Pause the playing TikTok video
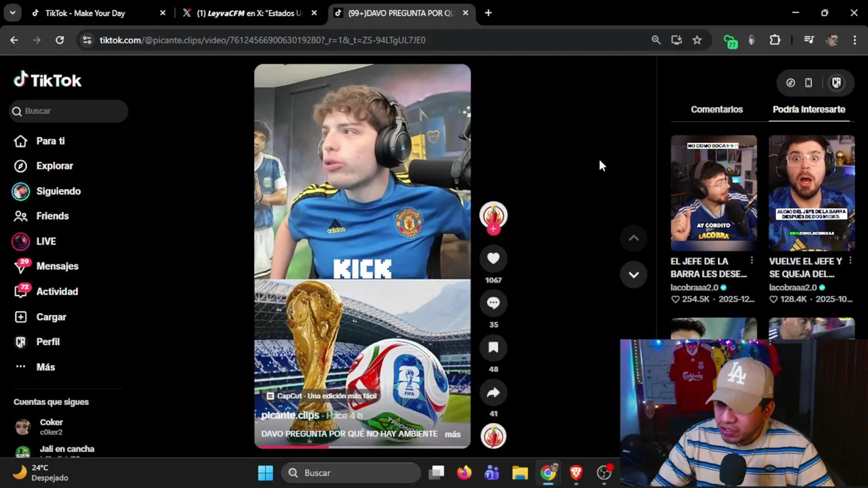868x488 pixels. 362,256
